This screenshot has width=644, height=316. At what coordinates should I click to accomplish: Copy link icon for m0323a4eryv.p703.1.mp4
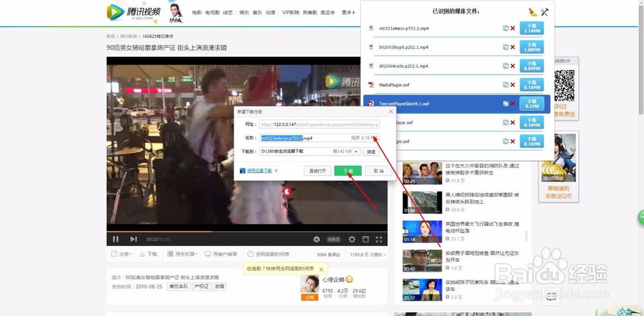pyautogui.click(x=506, y=28)
